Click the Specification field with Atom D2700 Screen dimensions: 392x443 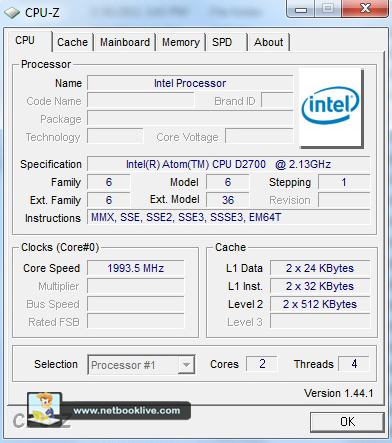tap(229, 164)
